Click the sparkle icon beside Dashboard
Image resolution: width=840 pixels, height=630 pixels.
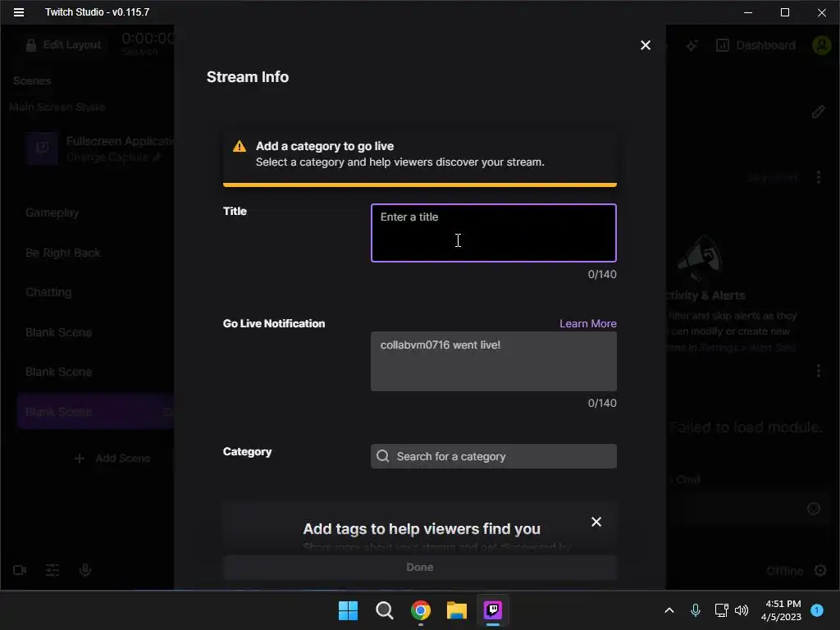pyautogui.click(x=692, y=46)
